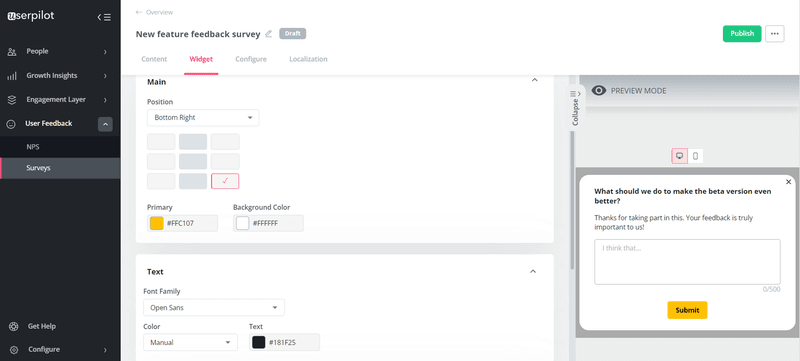The image size is (800, 361).
Task: Select bottom-left position grid cell
Action: 161,181
